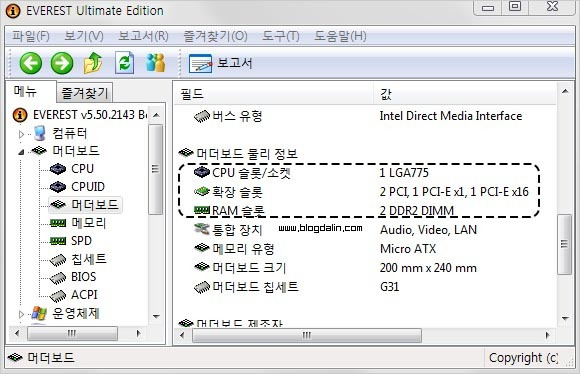Click the SPD RAM stick icon
The image size is (580, 374).
click(x=58, y=241)
